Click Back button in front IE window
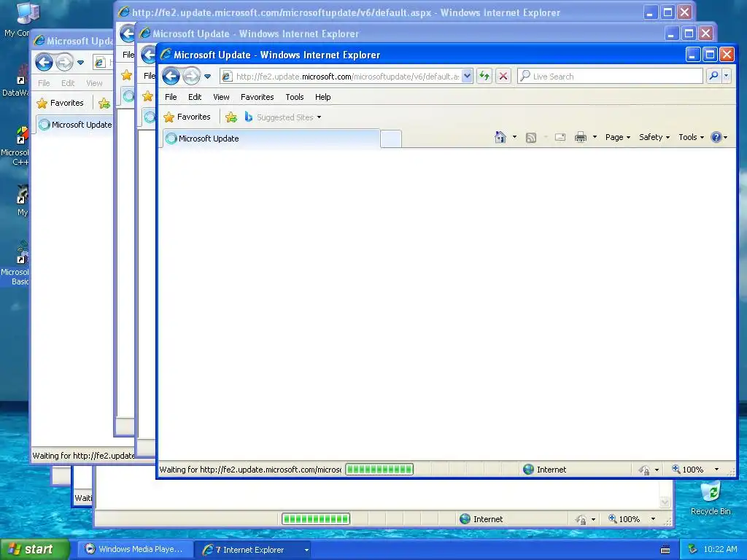This screenshot has height=560, width=747. tap(171, 76)
